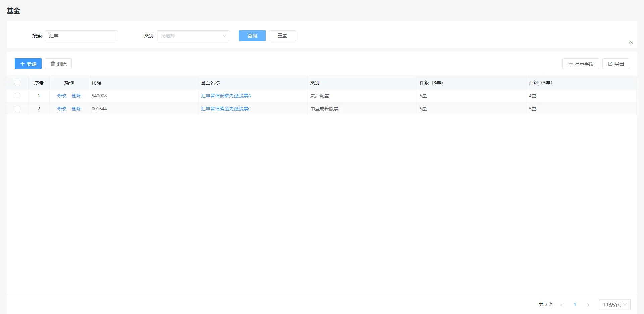This screenshot has width=644, height=314.
Task: Click the Export (导出) button
Action: pos(615,64)
